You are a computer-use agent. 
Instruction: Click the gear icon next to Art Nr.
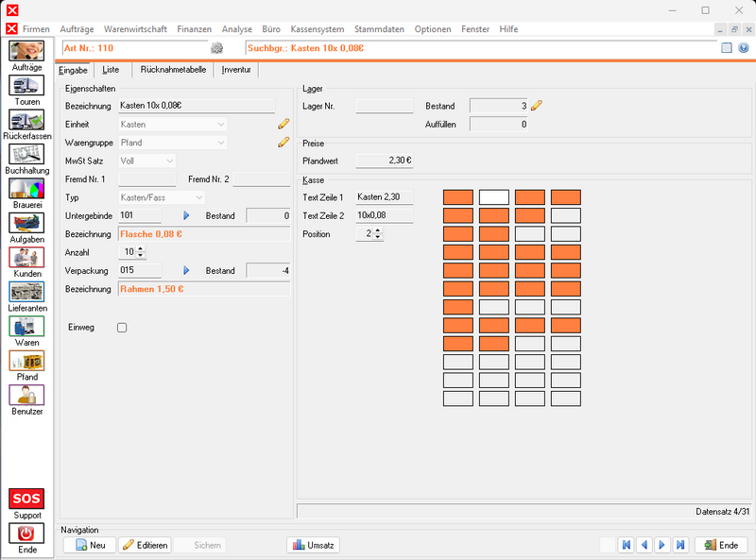[217, 48]
